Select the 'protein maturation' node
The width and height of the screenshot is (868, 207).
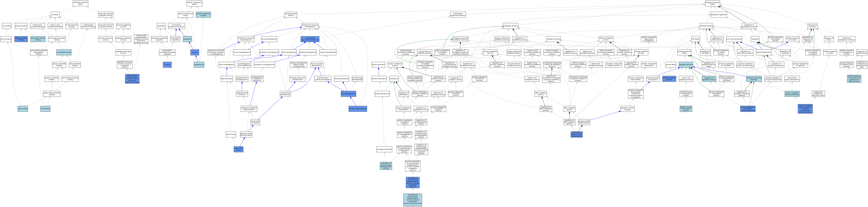[379, 79]
